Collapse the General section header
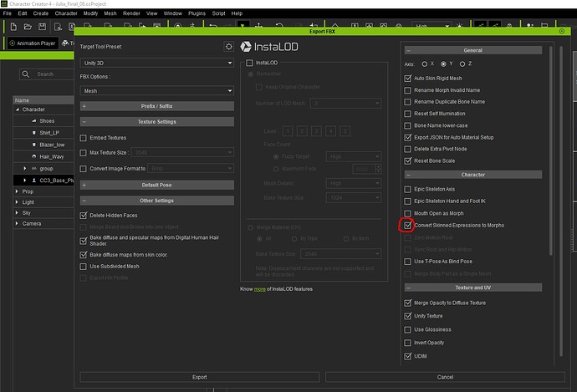 pos(472,50)
